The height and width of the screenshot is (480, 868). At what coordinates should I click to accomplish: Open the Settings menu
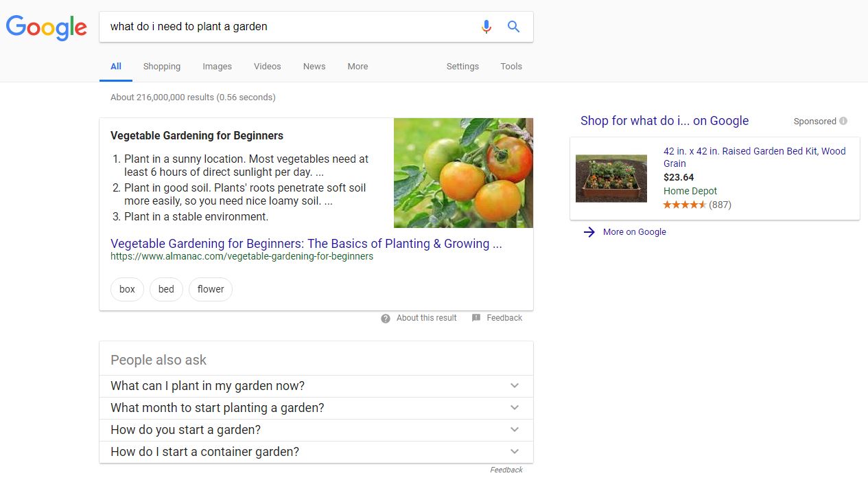pyautogui.click(x=462, y=66)
